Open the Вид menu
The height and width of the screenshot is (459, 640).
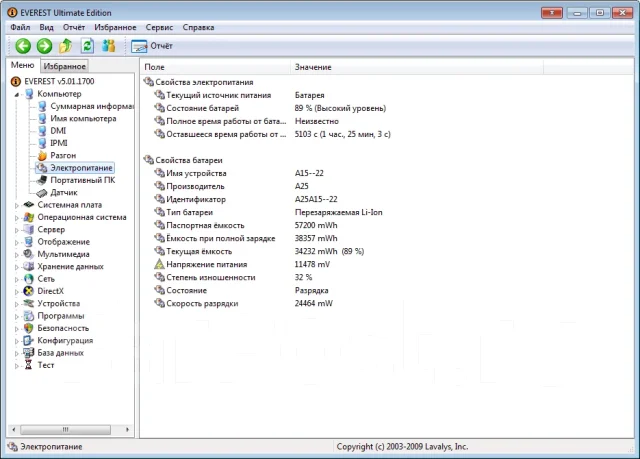pos(46,27)
